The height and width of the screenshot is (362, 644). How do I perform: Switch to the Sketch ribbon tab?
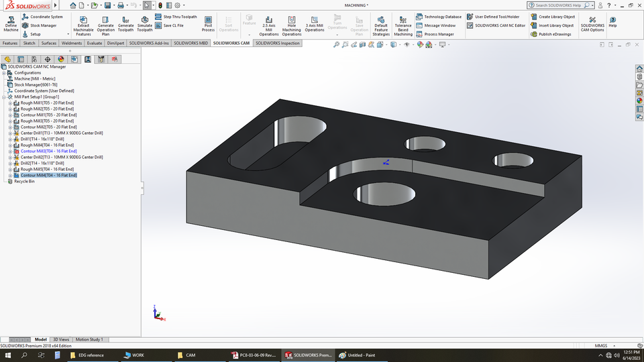pos(29,43)
